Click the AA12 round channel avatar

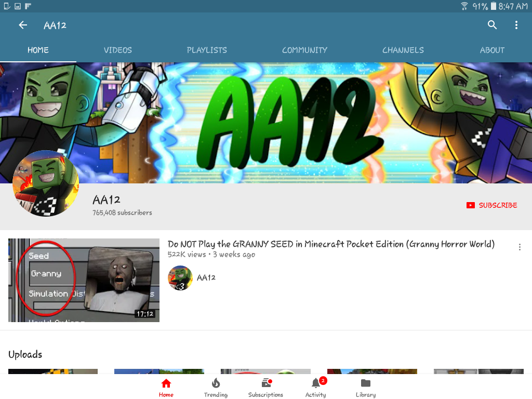coord(46,183)
